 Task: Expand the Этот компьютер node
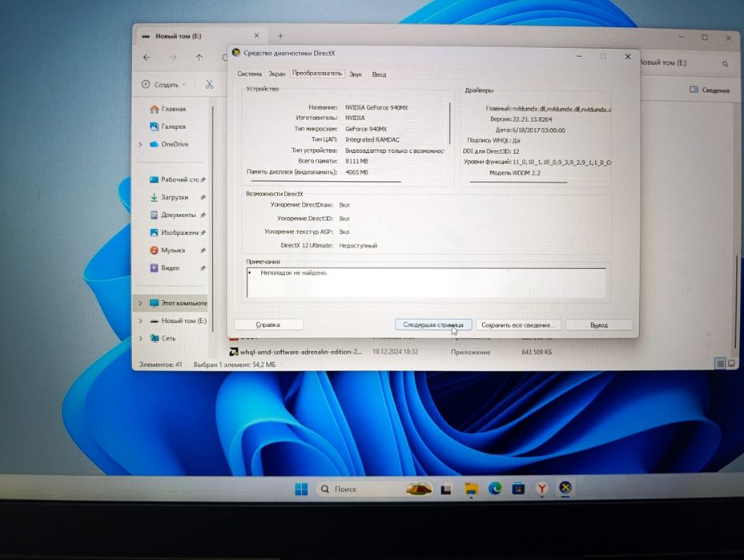pyautogui.click(x=140, y=303)
